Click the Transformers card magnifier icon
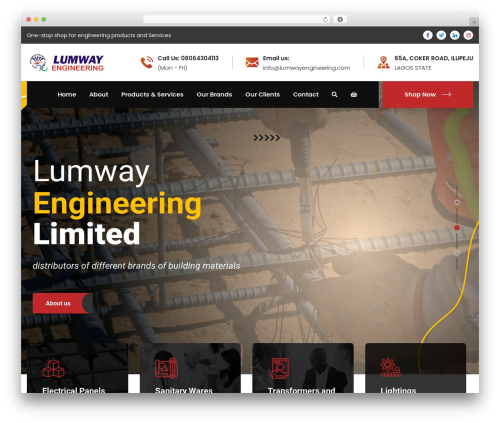The height and width of the screenshot is (423, 500). 279,368
